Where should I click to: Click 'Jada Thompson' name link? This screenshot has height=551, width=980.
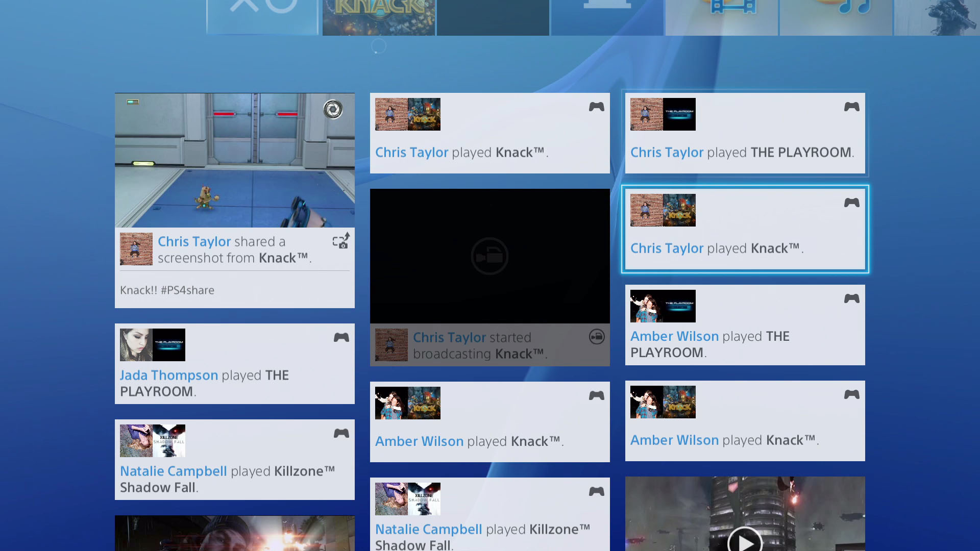(x=169, y=375)
